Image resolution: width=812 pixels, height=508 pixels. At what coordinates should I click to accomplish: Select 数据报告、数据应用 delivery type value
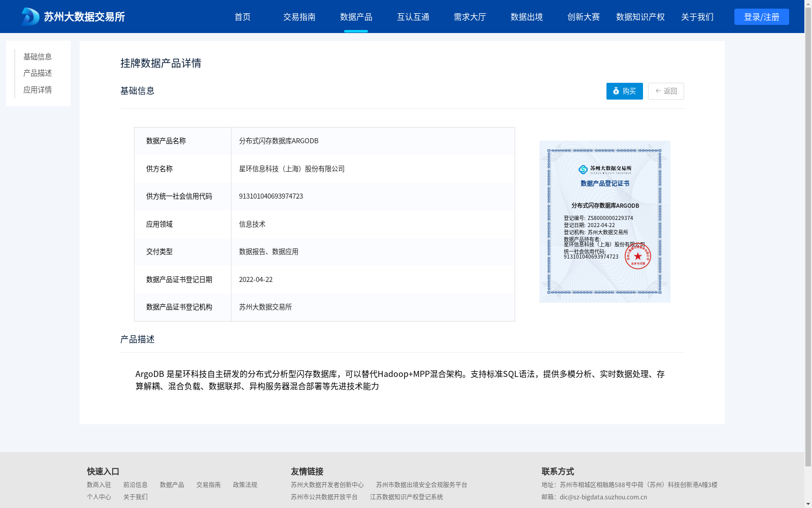268,251
